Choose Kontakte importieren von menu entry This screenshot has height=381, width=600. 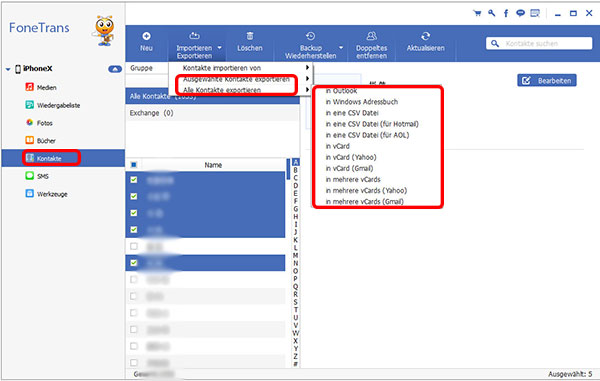[222, 68]
